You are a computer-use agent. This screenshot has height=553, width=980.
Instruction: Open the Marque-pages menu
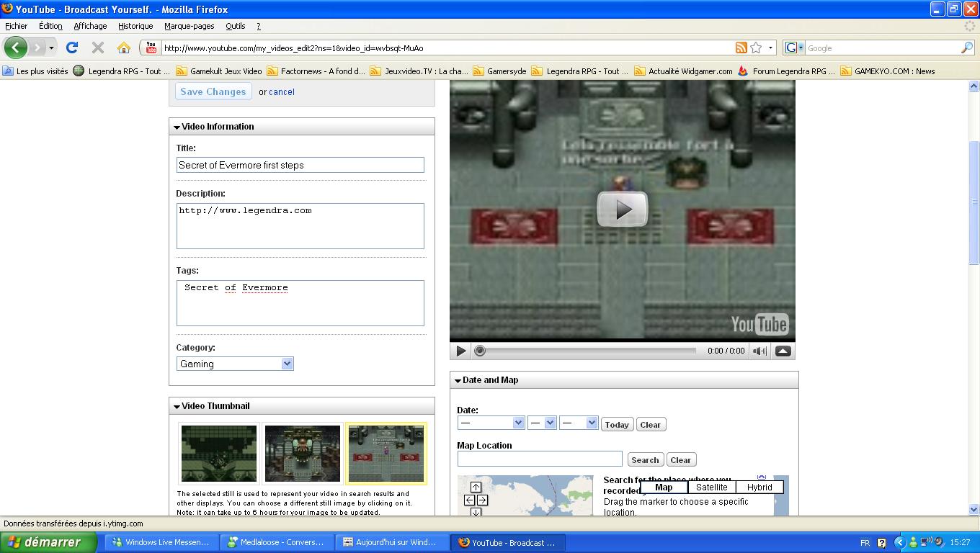[189, 26]
